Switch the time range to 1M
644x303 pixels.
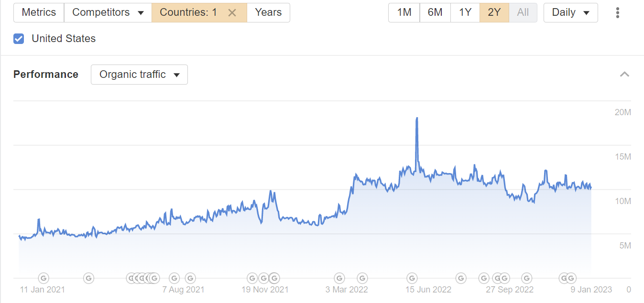pos(404,12)
